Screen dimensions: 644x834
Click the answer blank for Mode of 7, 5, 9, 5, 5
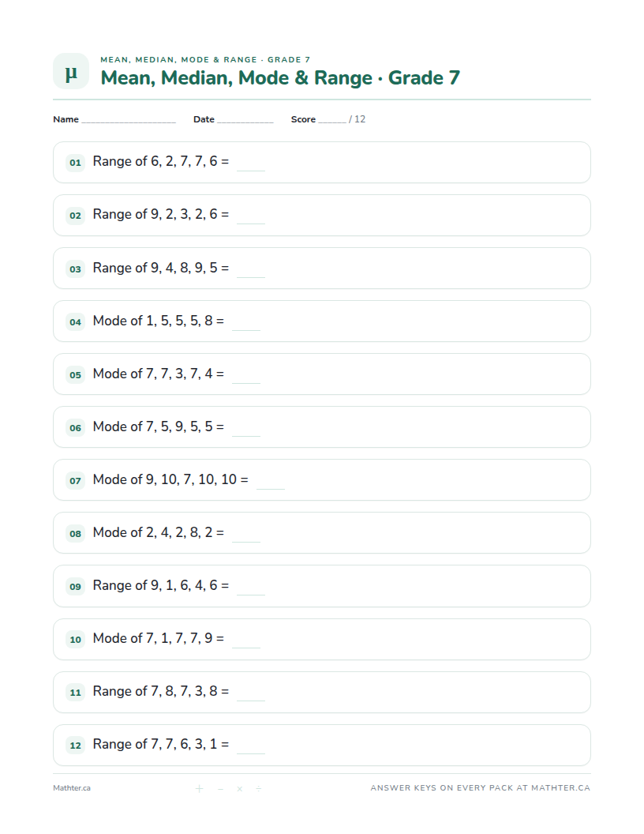click(x=246, y=427)
